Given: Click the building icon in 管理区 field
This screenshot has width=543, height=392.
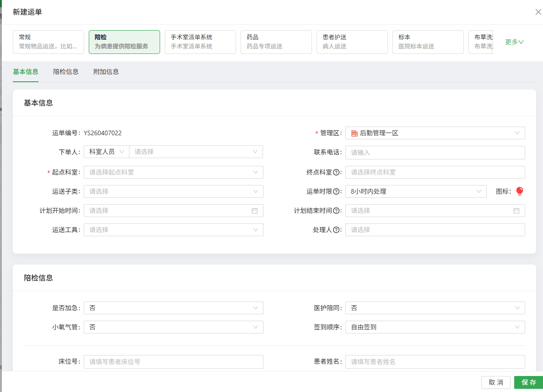Looking at the screenshot, I should point(354,133).
